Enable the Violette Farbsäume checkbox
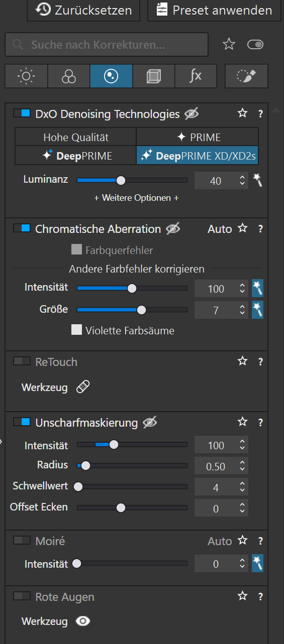The height and width of the screenshot is (644, 284). pos(76,330)
